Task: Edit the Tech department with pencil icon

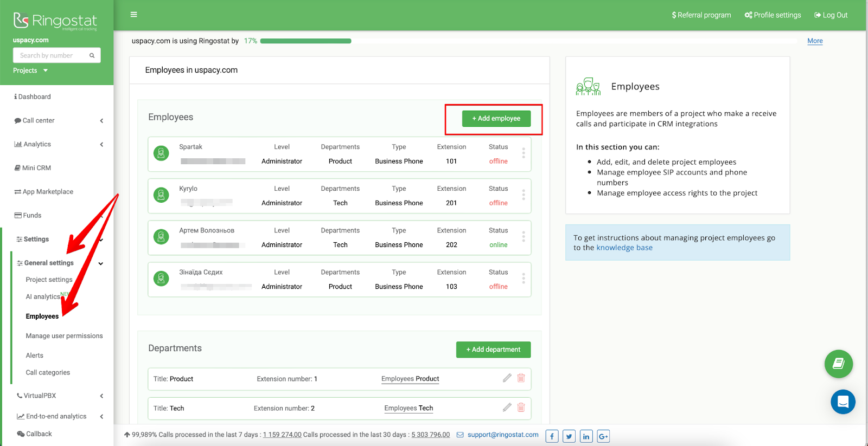Action: 507,408
